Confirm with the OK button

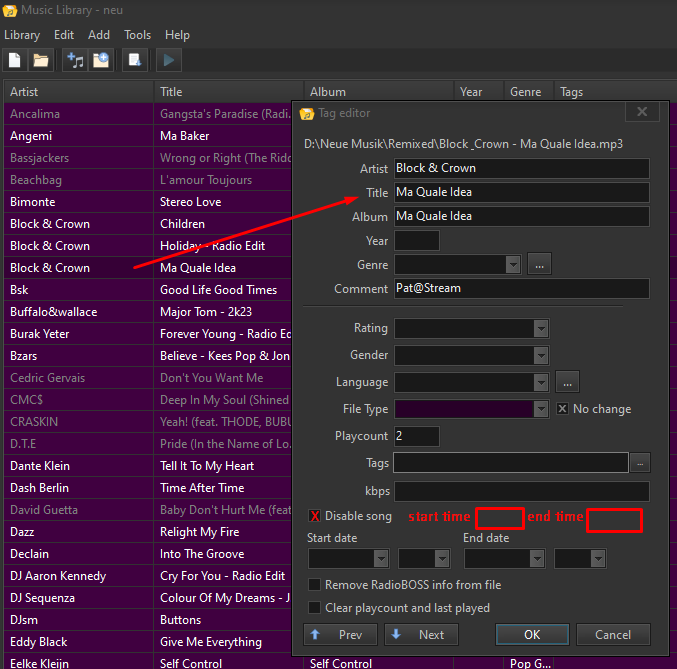(x=532, y=634)
